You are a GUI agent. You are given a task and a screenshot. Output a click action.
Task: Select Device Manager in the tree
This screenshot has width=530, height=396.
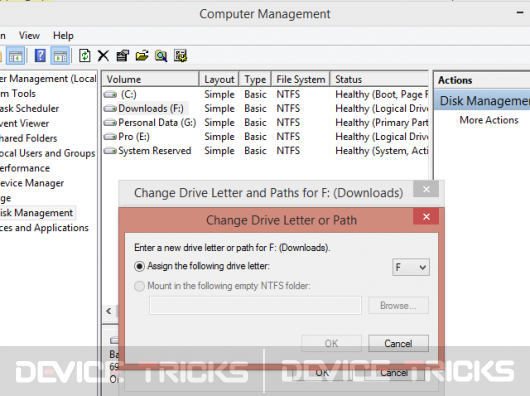(x=32, y=183)
